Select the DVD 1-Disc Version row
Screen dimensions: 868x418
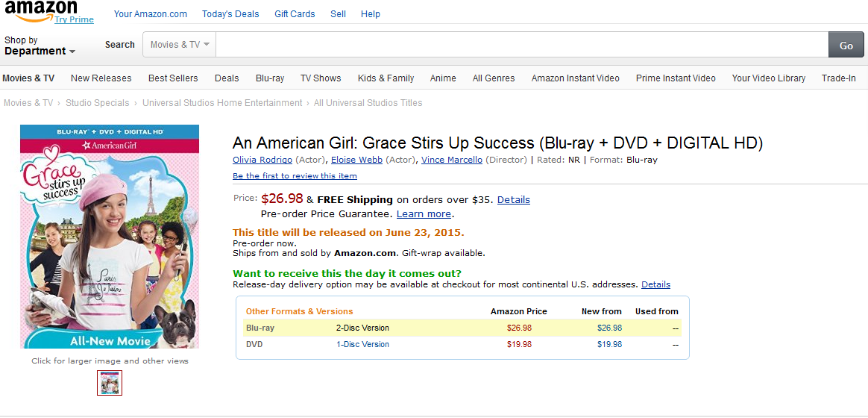[x=362, y=345]
